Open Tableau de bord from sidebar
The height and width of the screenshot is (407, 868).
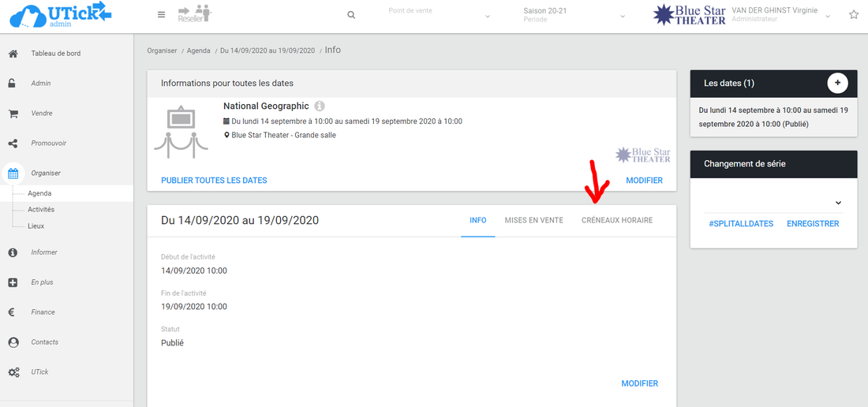(x=55, y=54)
